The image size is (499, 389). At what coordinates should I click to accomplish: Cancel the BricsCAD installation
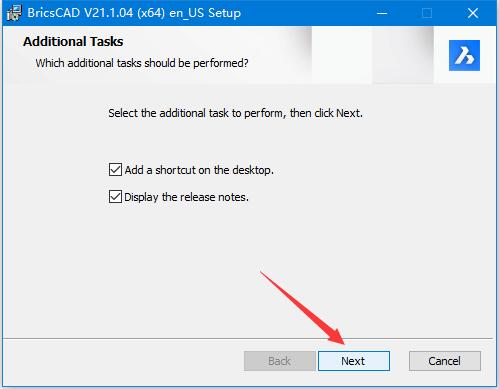tap(445, 361)
